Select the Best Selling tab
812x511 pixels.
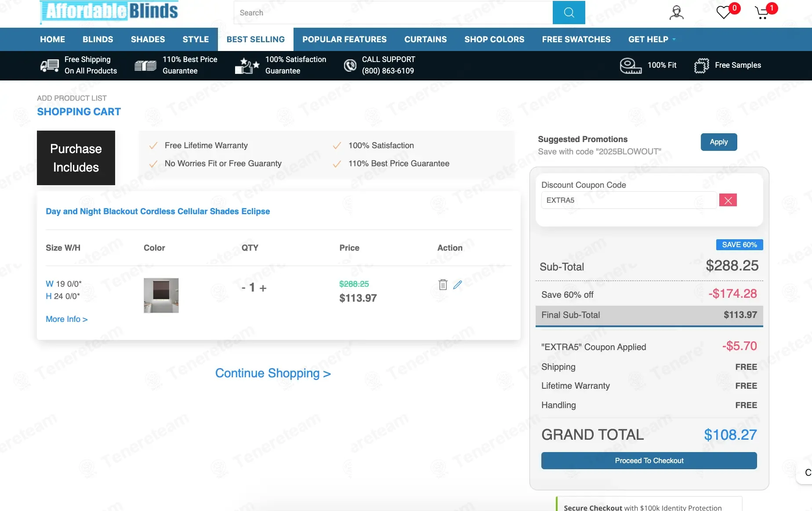click(x=256, y=39)
